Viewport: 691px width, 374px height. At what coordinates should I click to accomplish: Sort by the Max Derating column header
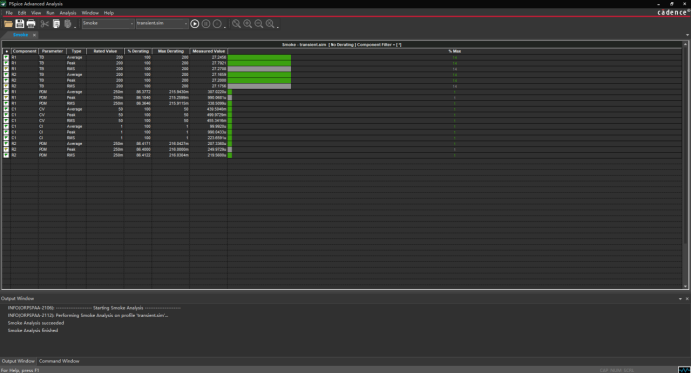(171, 51)
